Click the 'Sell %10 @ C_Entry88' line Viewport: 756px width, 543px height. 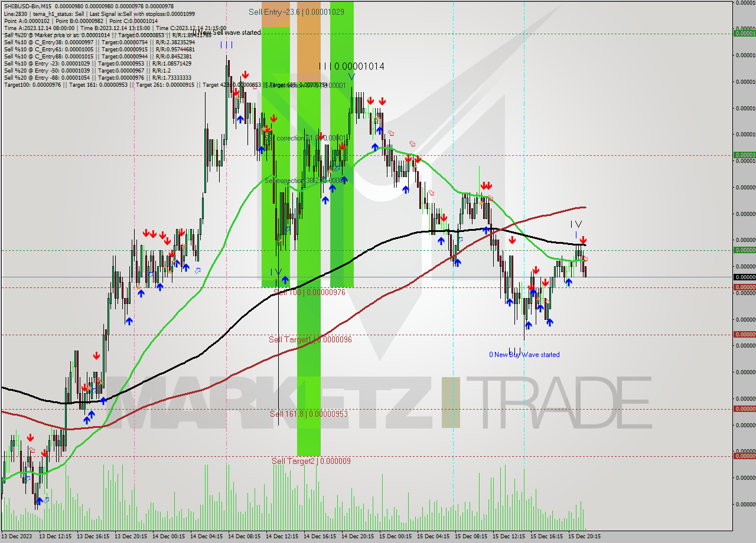[x=97, y=56]
